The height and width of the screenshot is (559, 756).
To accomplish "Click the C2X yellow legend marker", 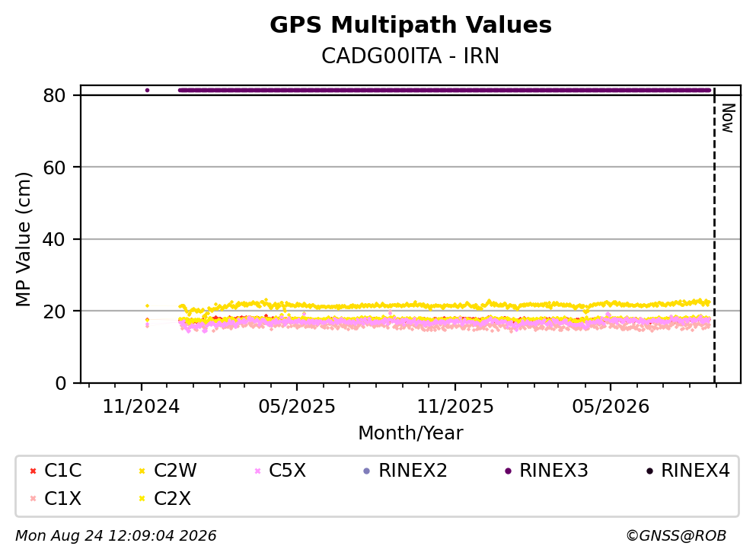I will (x=142, y=498).
